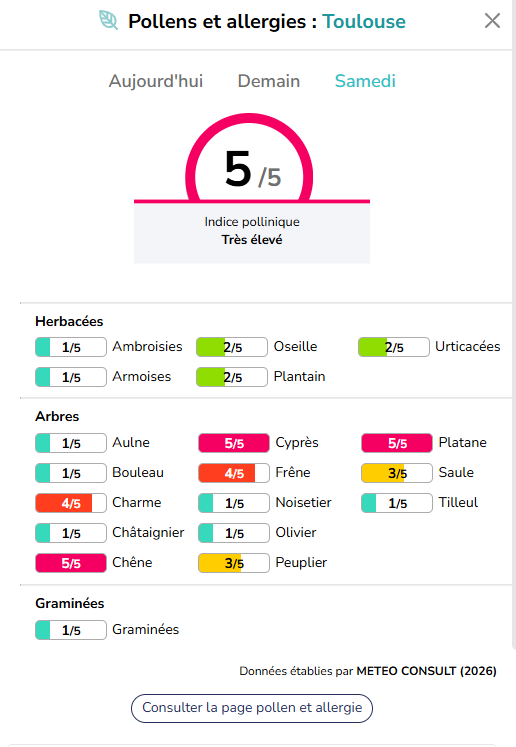Click the Frêne 4/5 orange bar
Viewport: 516px width, 747px height.
(x=233, y=473)
